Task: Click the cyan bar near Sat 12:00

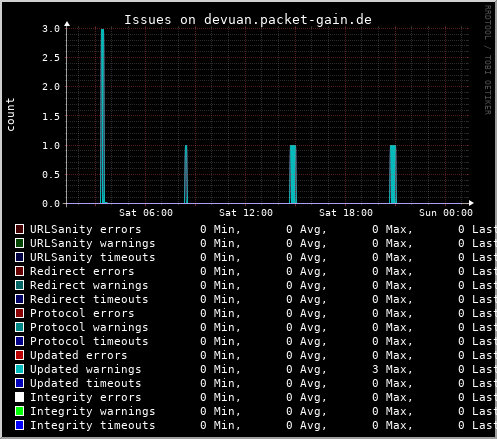Action: click(x=293, y=174)
